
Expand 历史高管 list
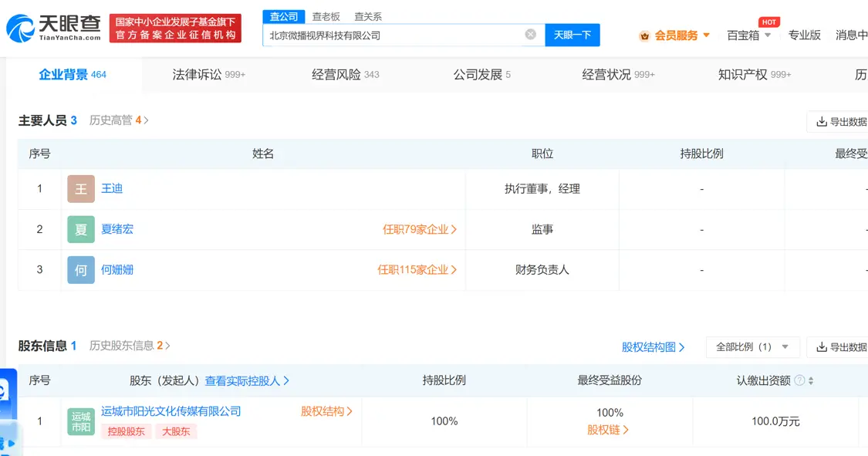click(119, 120)
